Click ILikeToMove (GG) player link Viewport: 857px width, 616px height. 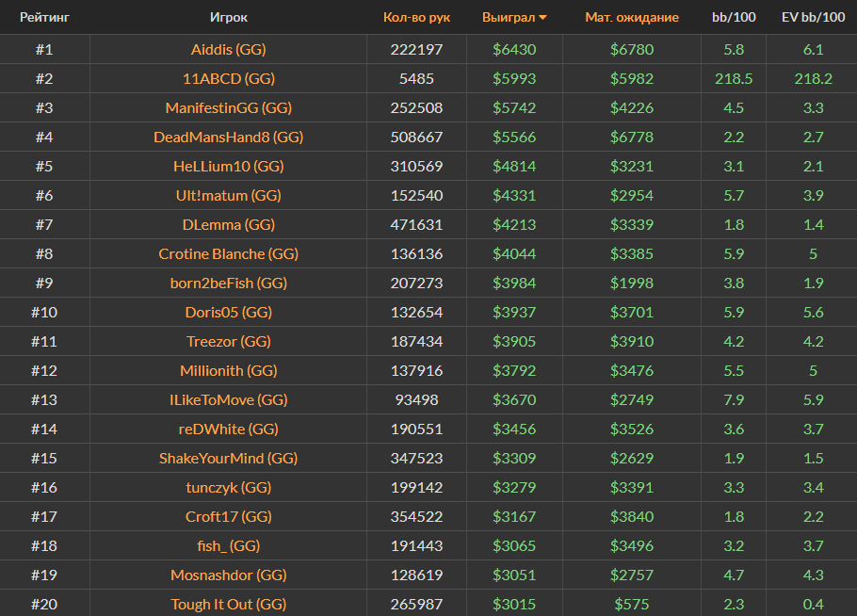[x=228, y=399]
